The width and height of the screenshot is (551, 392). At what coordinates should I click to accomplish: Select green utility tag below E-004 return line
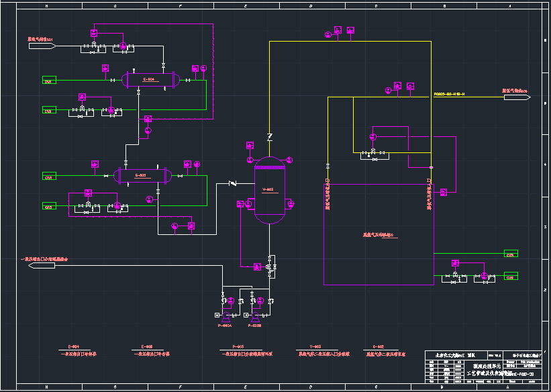point(49,109)
